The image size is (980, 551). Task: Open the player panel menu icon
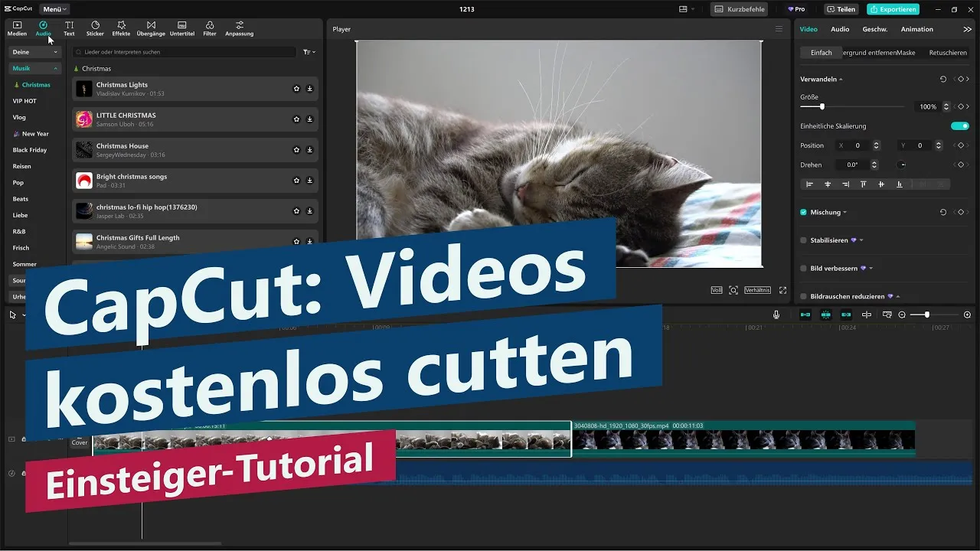point(779,29)
